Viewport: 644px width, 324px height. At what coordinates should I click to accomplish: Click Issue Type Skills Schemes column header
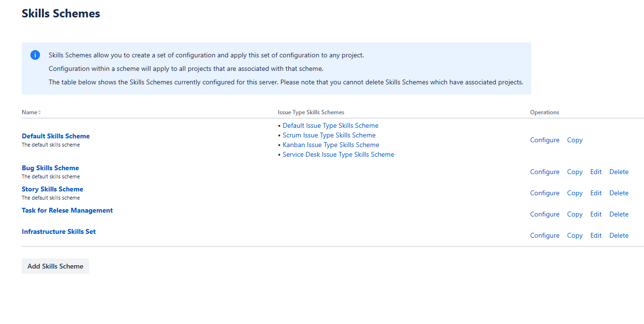(x=311, y=112)
